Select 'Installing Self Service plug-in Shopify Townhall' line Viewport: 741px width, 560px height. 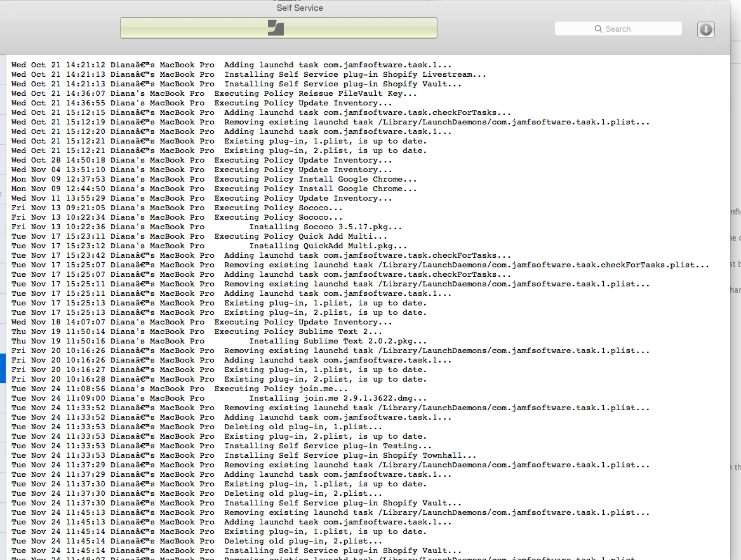click(x=244, y=456)
